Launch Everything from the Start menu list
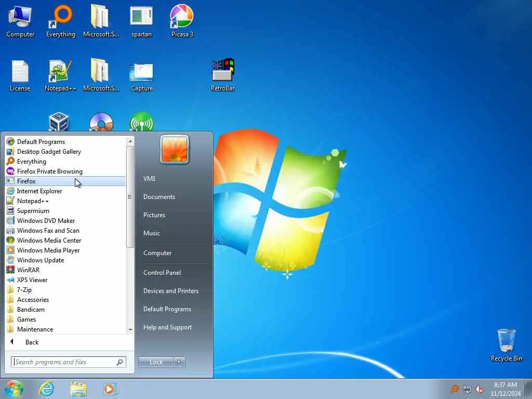Screen dimensions: 532x399 click(66, 162)
